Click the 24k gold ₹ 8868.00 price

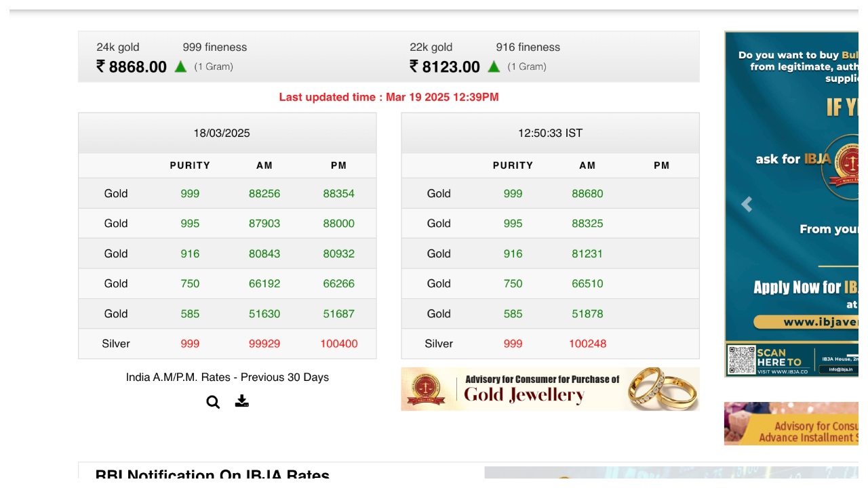coord(132,67)
